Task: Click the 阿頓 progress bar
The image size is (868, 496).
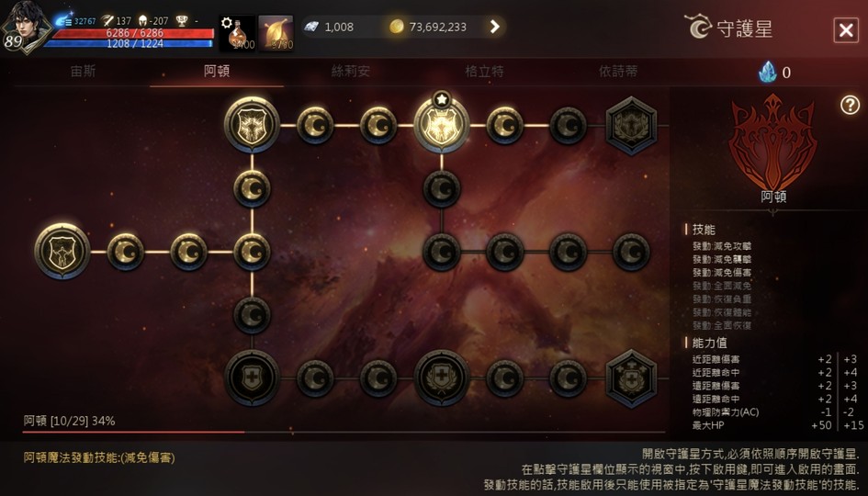Action: click(344, 432)
